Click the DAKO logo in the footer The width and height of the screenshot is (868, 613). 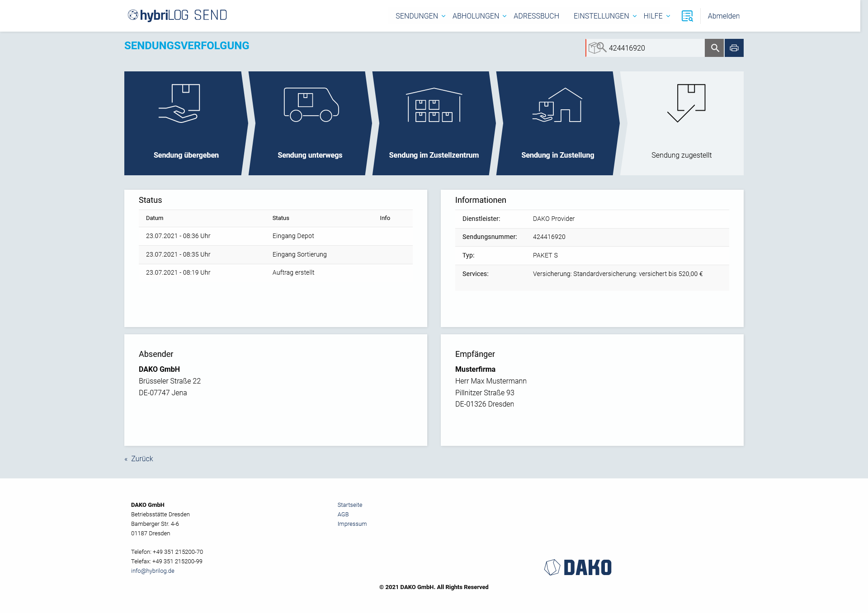578,567
